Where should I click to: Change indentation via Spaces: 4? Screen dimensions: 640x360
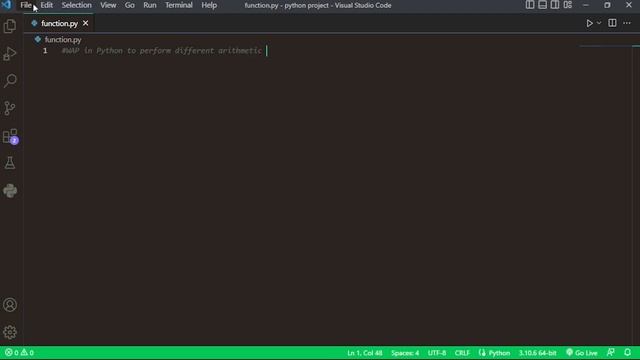coord(405,353)
